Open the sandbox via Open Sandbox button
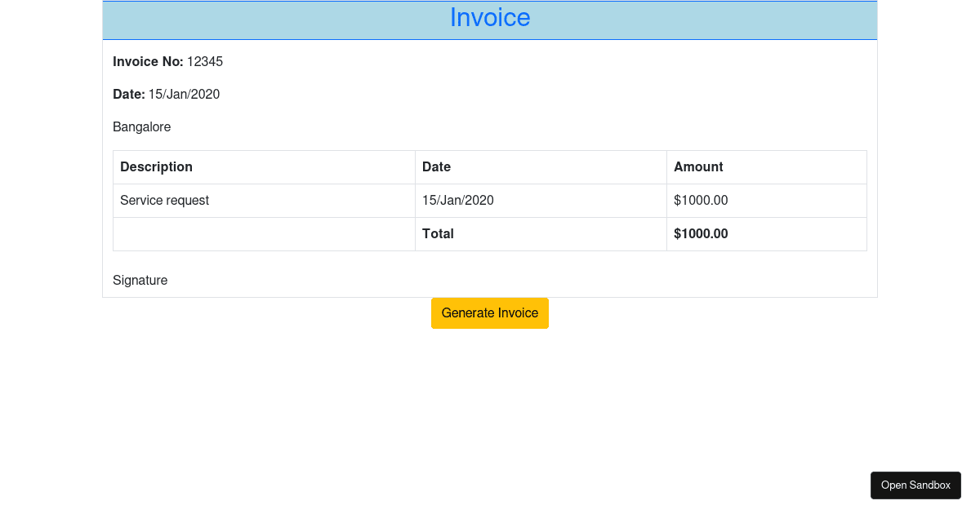Screen dimensions: 980x514 pyautogui.click(x=915, y=485)
